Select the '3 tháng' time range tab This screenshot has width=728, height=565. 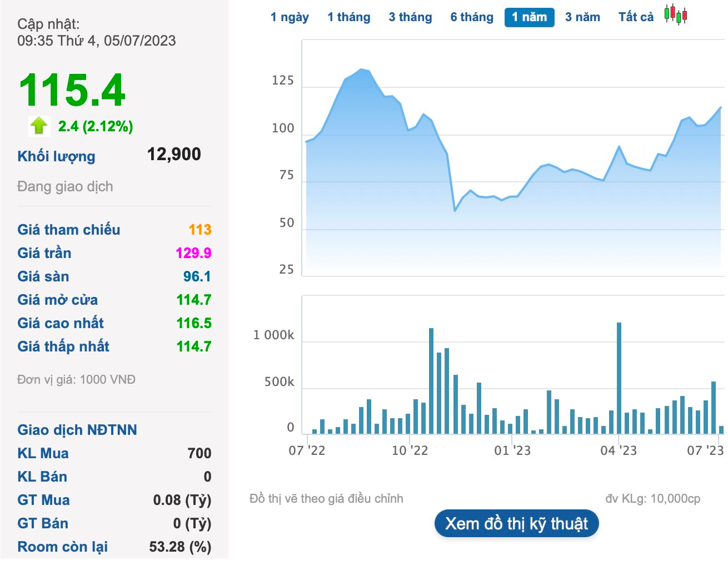coord(410,17)
